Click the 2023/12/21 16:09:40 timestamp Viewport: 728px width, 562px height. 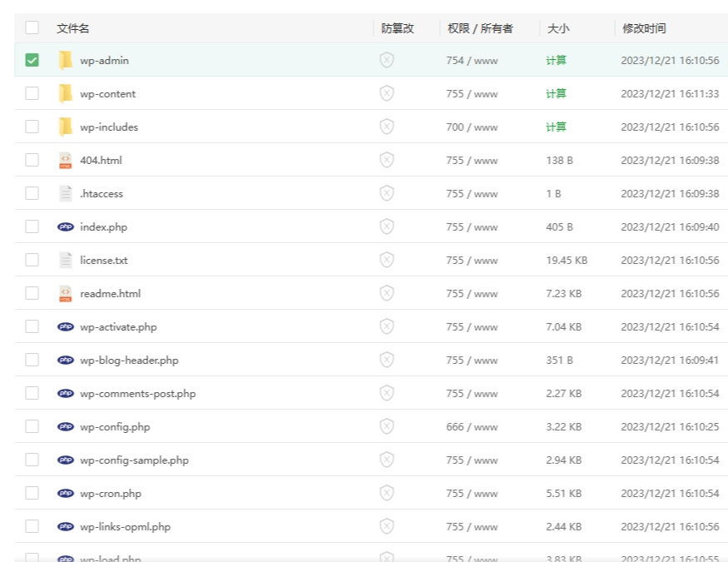point(670,227)
